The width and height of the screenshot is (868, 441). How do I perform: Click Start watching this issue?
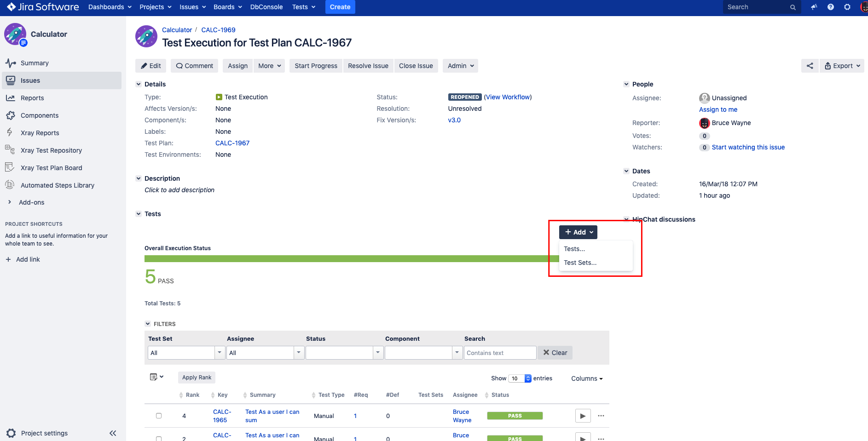[x=748, y=147]
